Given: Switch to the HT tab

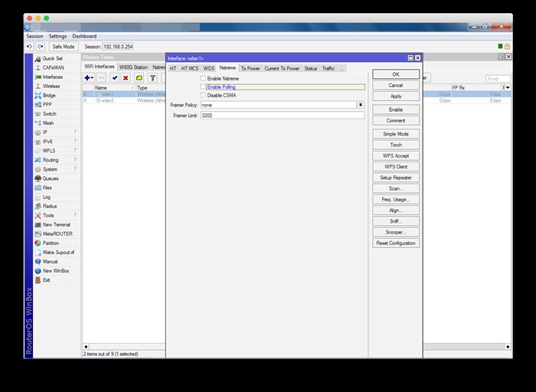Looking at the screenshot, I should 173,68.
